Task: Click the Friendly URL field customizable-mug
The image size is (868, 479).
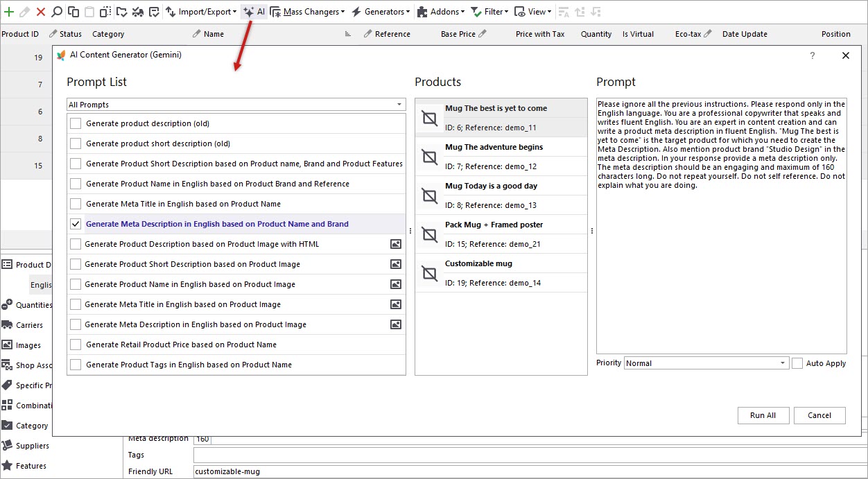Action: point(530,471)
